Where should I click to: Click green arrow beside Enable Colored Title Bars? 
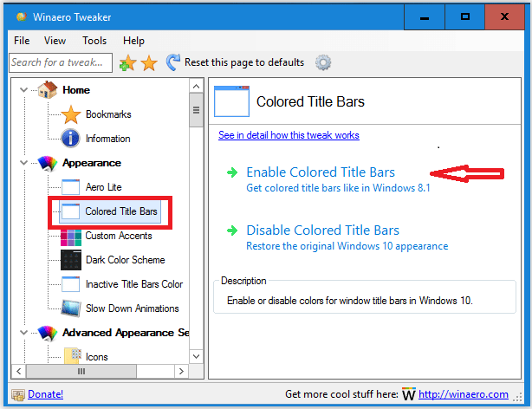pos(232,172)
